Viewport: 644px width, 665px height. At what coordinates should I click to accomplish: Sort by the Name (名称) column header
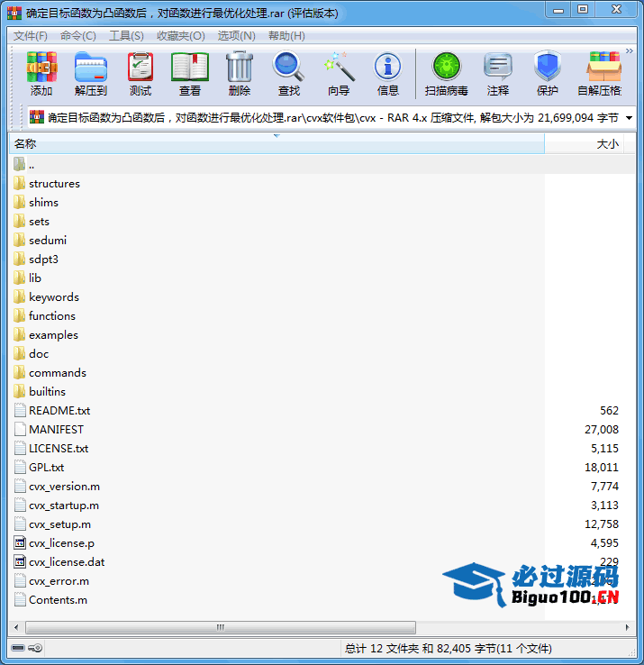(277, 144)
